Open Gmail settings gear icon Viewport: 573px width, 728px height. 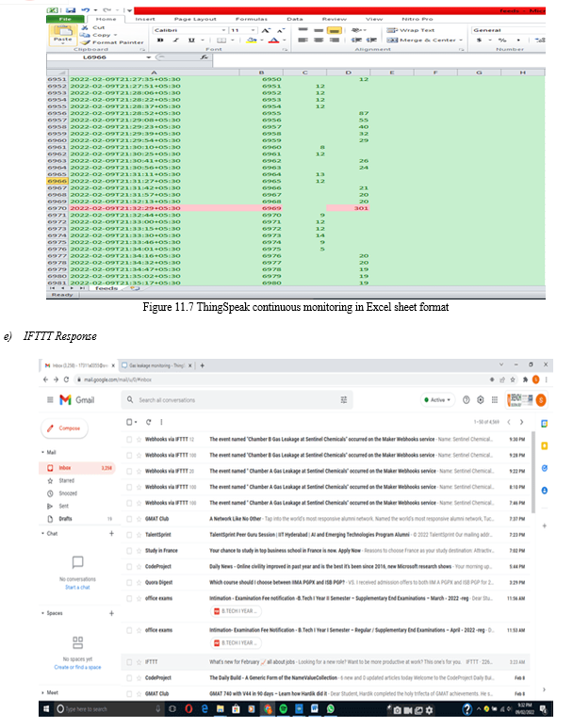[x=481, y=399]
